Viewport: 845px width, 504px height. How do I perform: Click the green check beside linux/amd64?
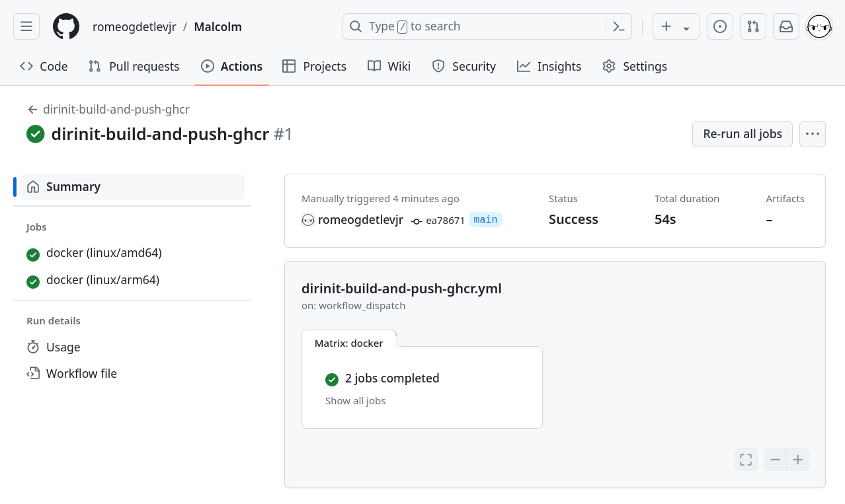33,254
